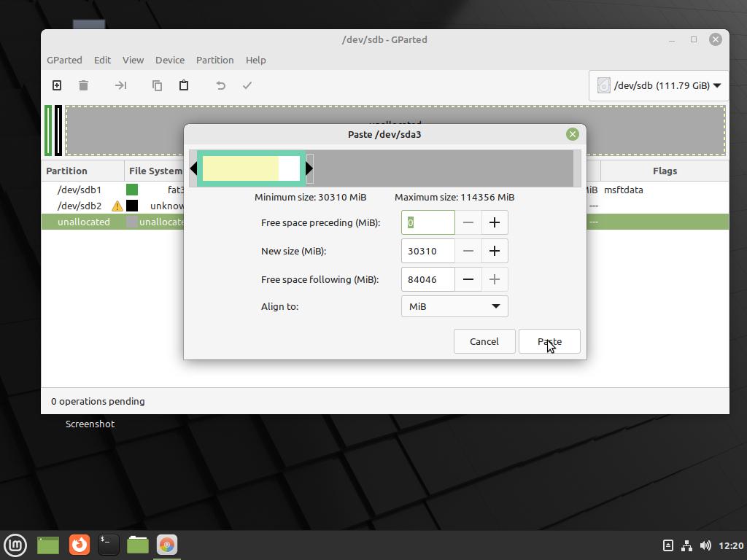Viewport: 747px width, 560px height.
Task: Open the Partition menu
Action: (x=214, y=60)
